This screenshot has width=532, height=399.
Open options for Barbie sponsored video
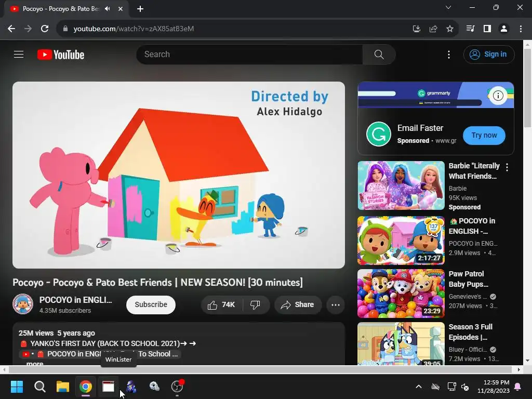pyautogui.click(x=507, y=167)
